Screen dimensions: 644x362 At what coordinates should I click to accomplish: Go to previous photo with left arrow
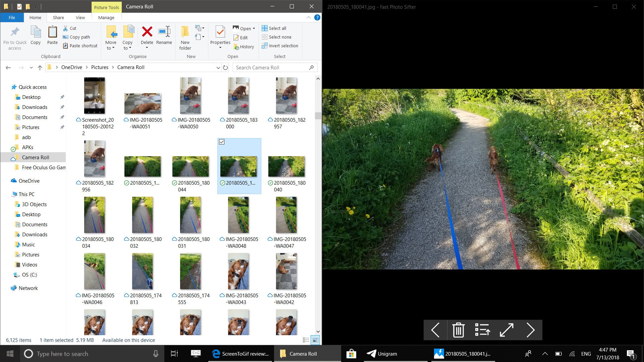pos(435,330)
